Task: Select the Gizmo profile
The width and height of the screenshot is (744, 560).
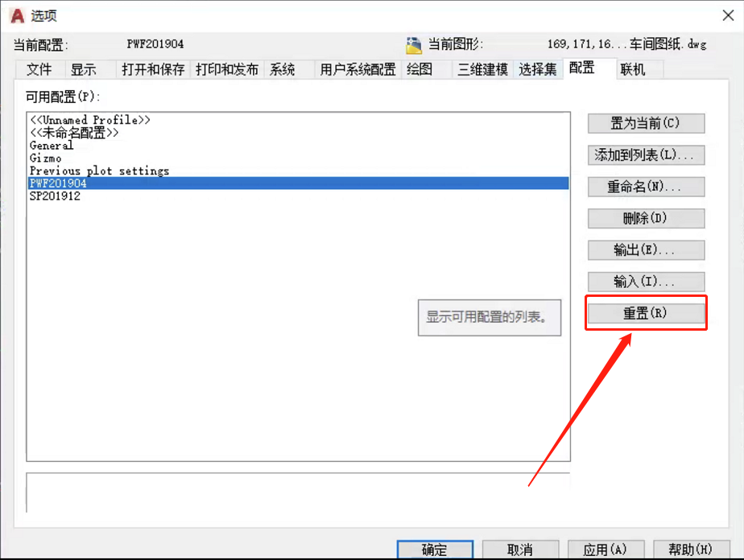Action: click(299, 158)
